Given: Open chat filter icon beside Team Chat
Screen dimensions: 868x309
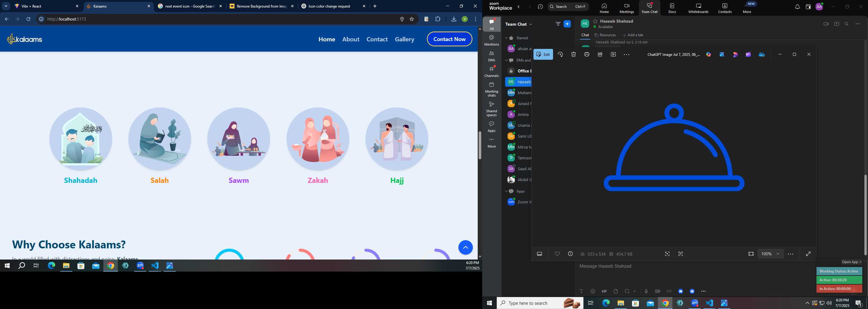Looking at the screenshot, I should (x=558, y=24).
